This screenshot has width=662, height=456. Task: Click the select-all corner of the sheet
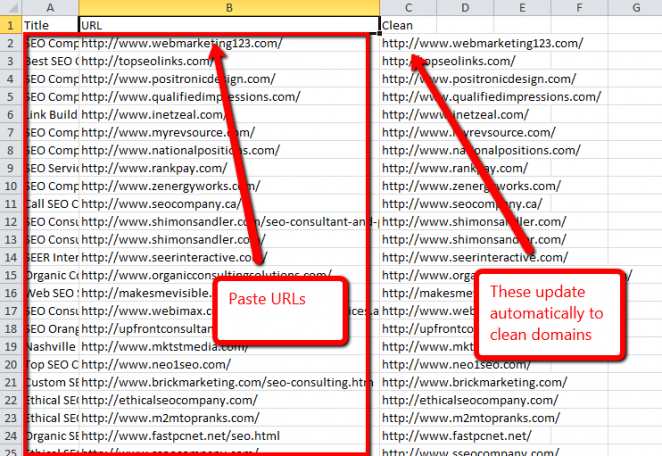point(11,8)
